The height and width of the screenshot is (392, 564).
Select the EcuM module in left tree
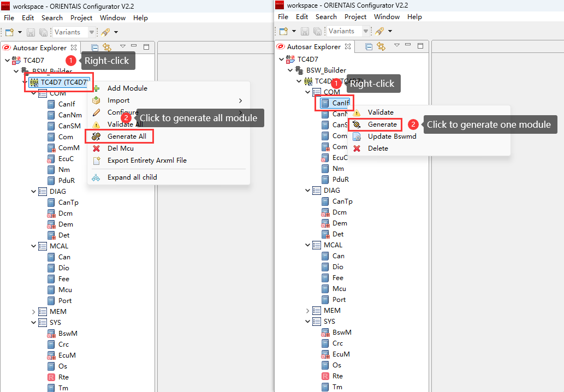pyautogui.click(x=67, y=355)
